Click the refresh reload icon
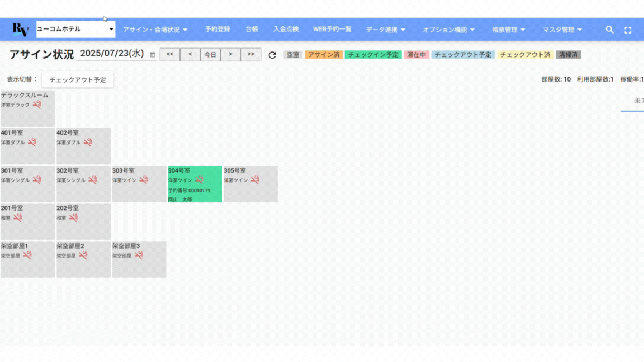Viewport: 644px width, 362px height. pyautogui.click(x=272, y=55)
